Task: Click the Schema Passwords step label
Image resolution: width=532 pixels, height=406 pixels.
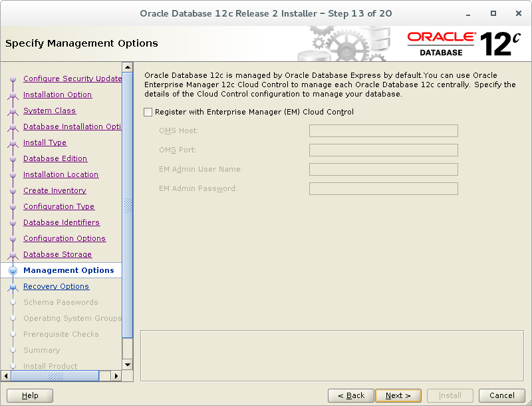Action: click(x=61, y=302)
